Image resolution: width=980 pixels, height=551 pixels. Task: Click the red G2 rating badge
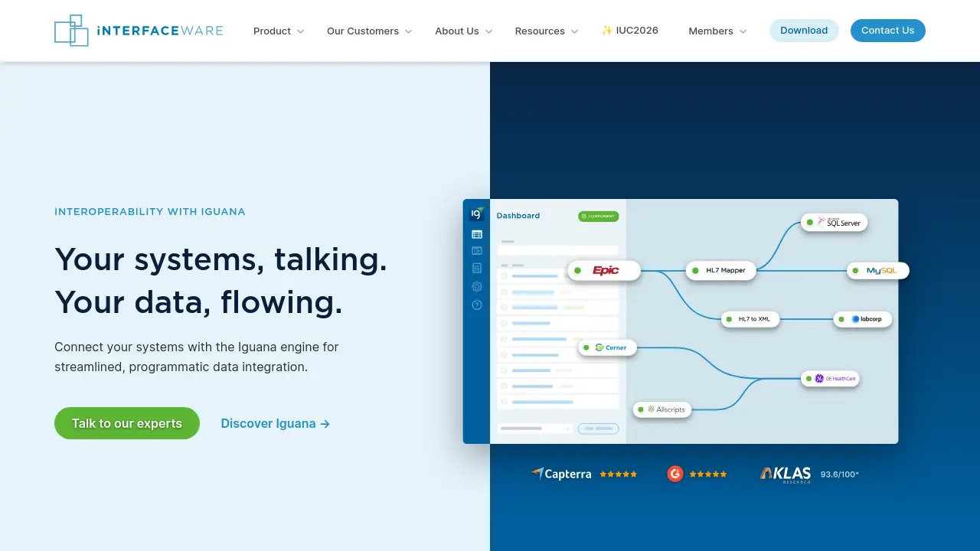pyautogui.click(x=675, y=474)
